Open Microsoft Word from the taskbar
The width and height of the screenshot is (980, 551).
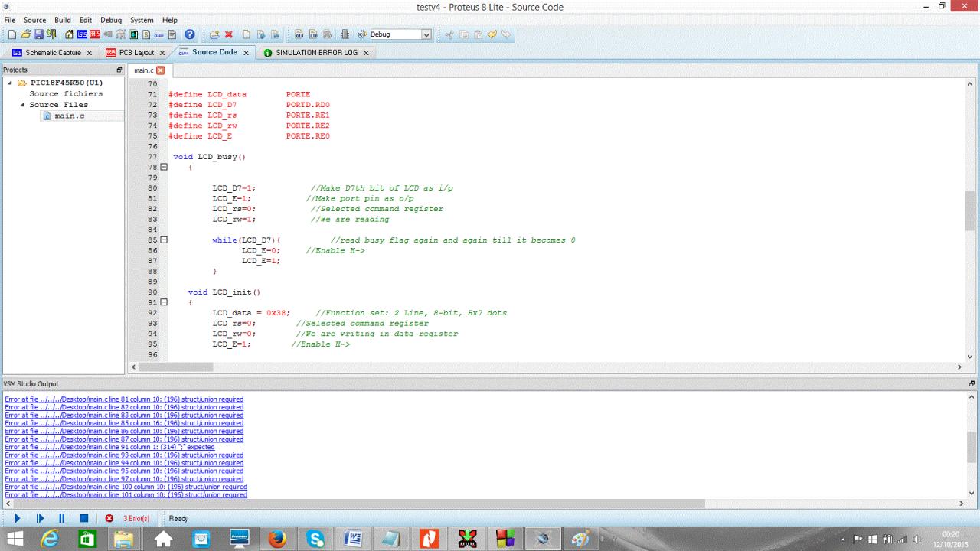tap(353, 539)
